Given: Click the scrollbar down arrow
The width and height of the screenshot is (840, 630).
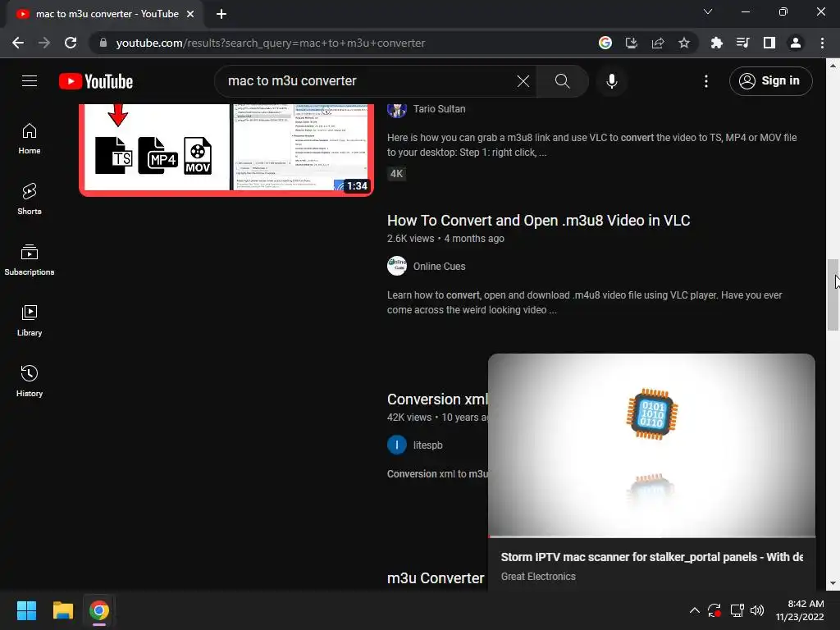Looking at the screenshot, I should 833,583.
